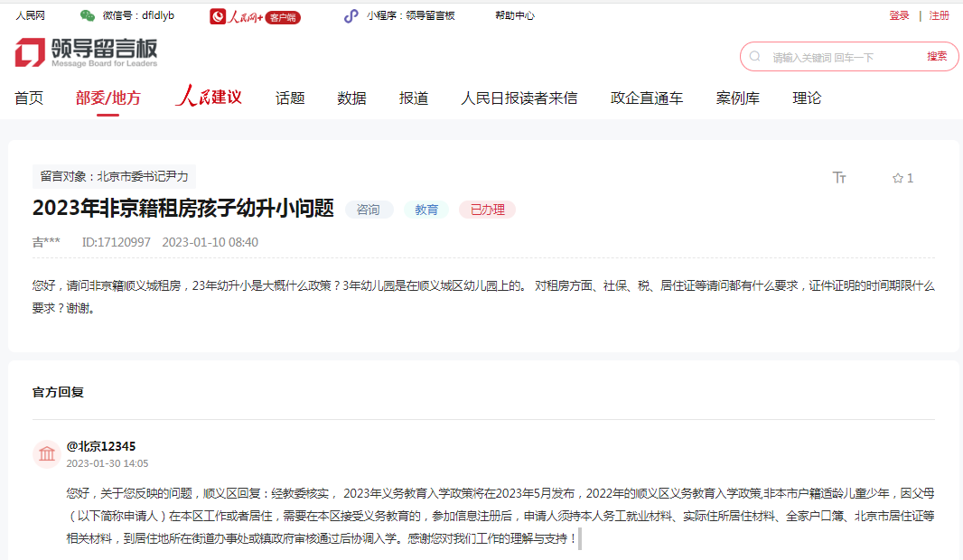The width and height of the screenshot is (963, 560).
Task: Star this message to favorite it
Action: click(x=898, y=178)
